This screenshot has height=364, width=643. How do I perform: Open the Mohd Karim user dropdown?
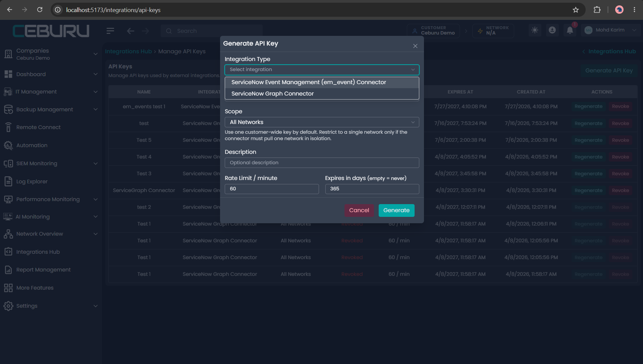(610, 30)
